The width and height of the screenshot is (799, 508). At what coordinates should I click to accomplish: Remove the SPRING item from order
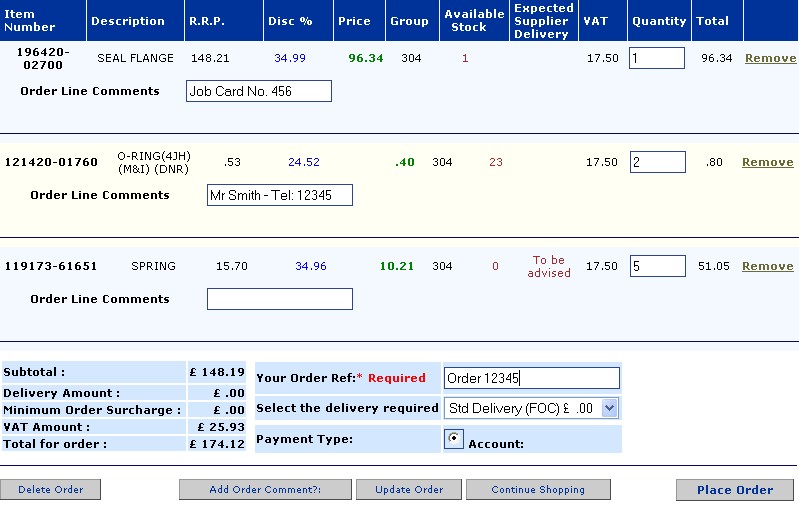(x=767, y=266)
